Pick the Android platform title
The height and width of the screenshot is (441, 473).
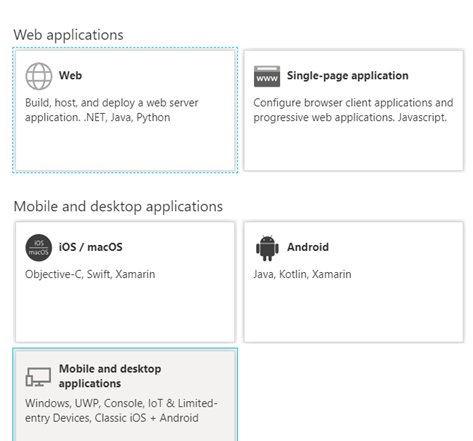[308, 247]
